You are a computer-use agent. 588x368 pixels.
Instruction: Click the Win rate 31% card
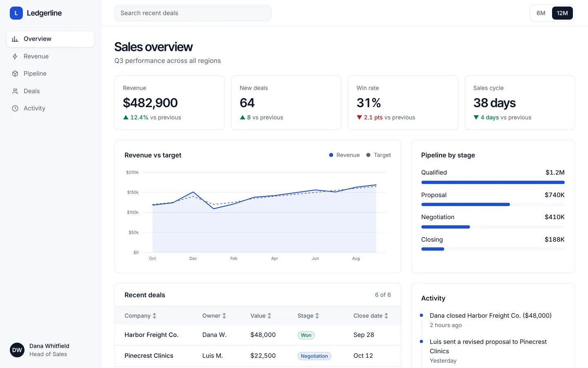(403, 103)
